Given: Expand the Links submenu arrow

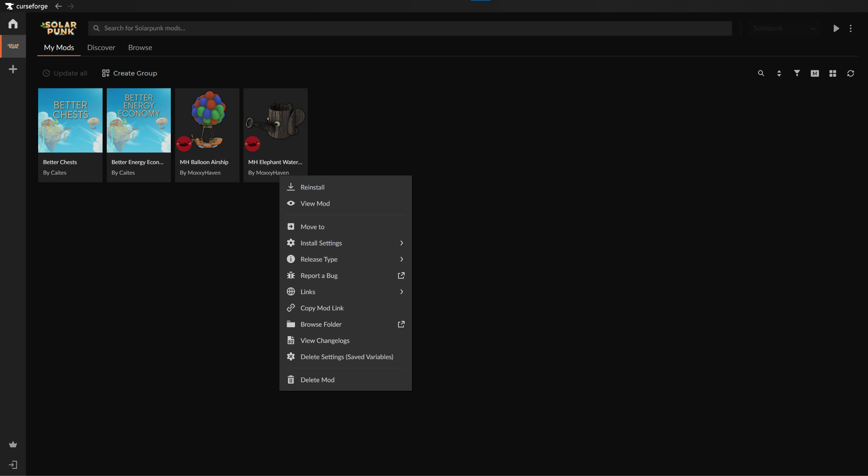Looking at the screenshot, I should coord(401,292).
